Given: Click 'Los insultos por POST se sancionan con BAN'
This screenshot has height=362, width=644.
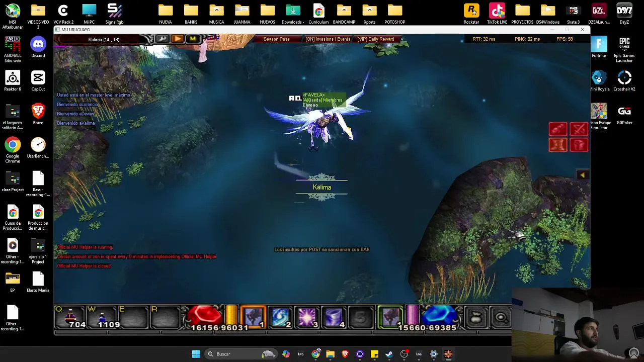Looking at the screenshot, I should pos(321,249).
